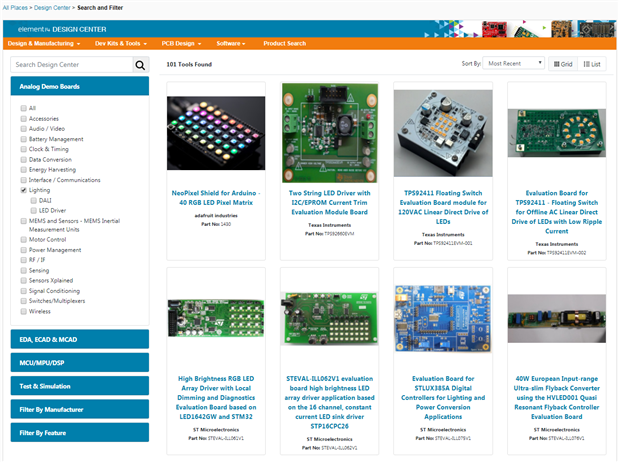Click the Search Design Center field

click(x=72, y=65)
